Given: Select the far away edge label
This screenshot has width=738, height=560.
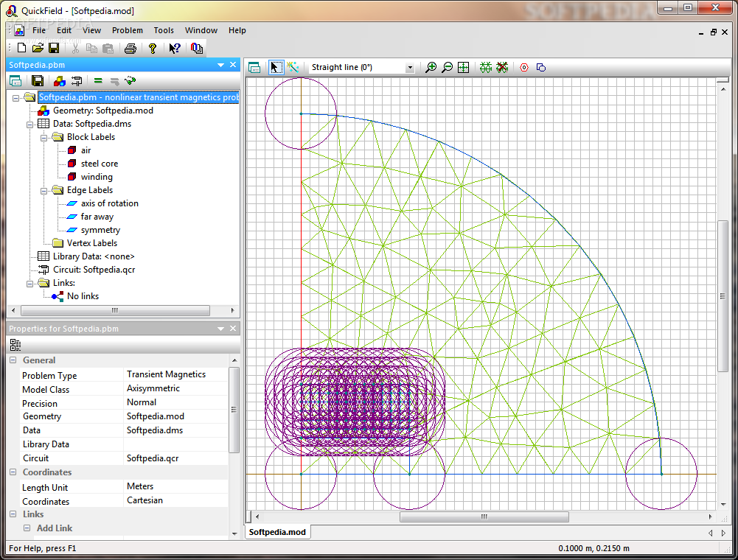Looking at the screenshot, I should pos(97,217).
